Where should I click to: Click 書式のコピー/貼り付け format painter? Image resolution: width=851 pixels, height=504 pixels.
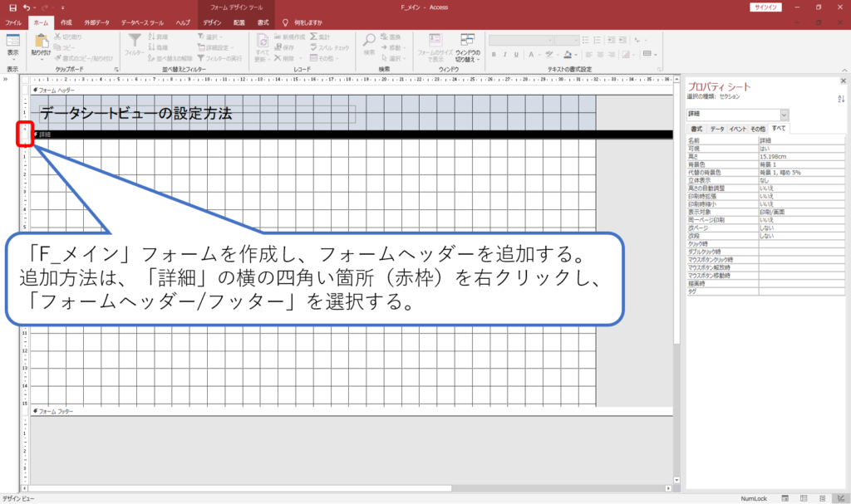tap(84, 58)
